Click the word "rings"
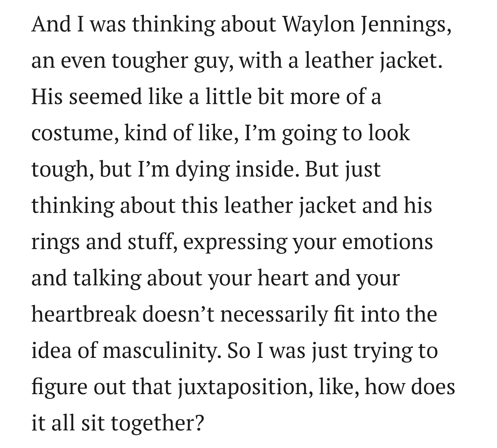This screenshot has height=448, width=497. 55,242
